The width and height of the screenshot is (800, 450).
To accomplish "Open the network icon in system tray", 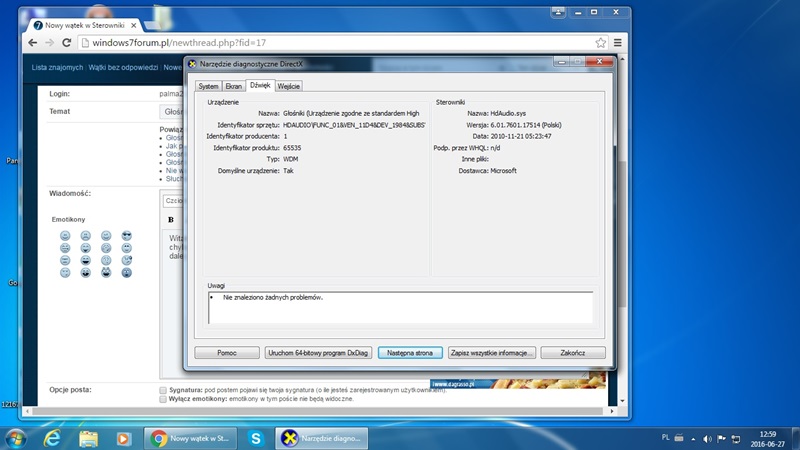I will click(736, 438).
